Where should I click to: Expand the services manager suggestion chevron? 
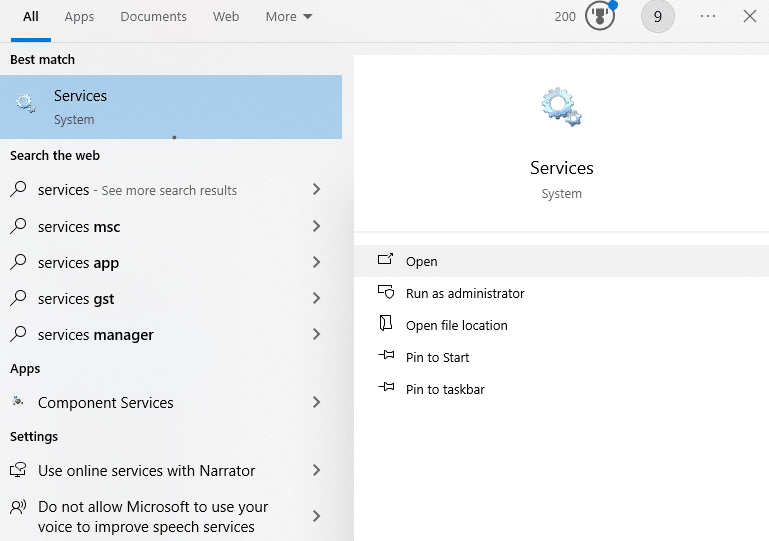pos(316,334)
